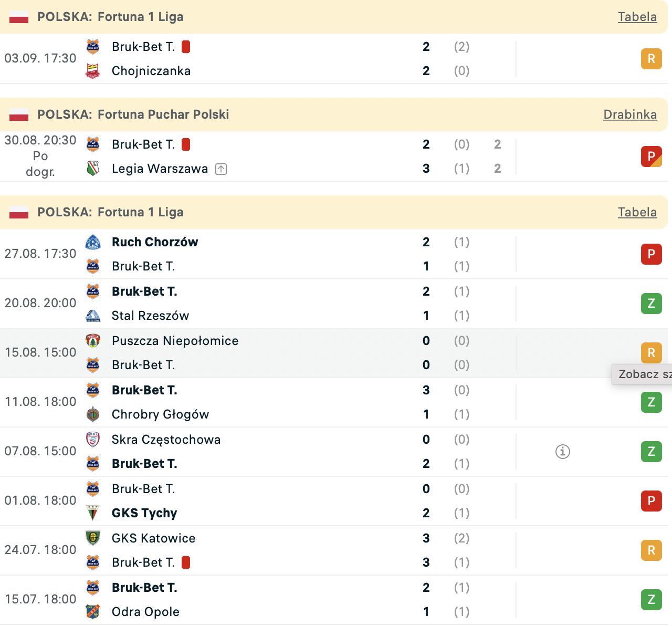
Task: Click the advancing arrow icon beside Legia Warszawa
Action: click(x=221, y=169)
